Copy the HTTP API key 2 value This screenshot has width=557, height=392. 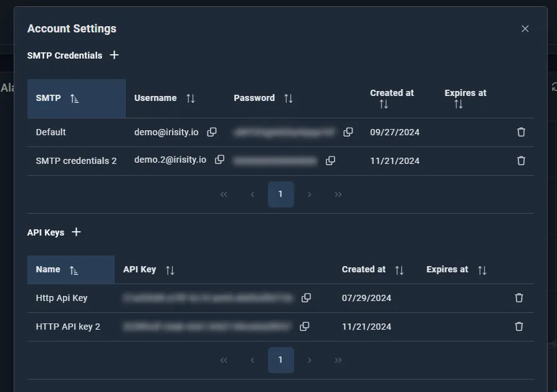(305, 327)
